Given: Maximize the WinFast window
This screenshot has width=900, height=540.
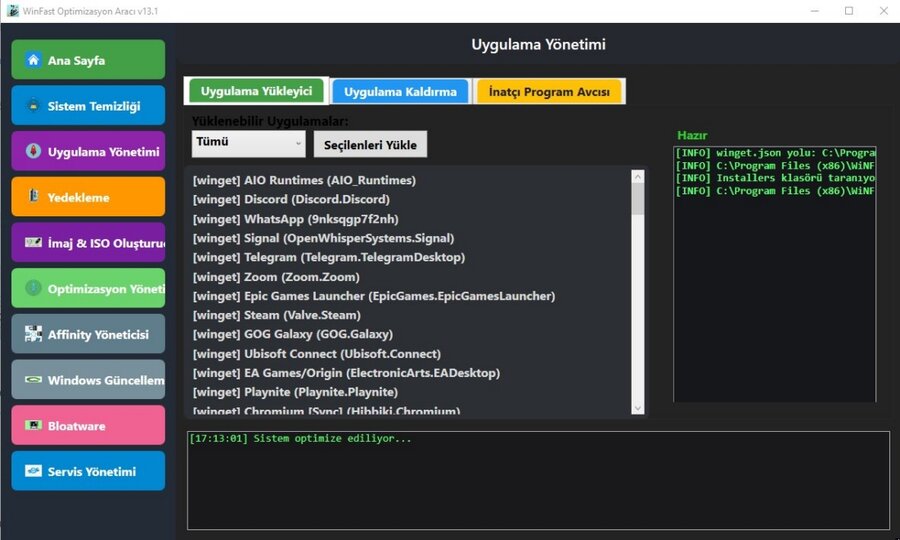Looking at the screenshot, I should pos(849,11).
